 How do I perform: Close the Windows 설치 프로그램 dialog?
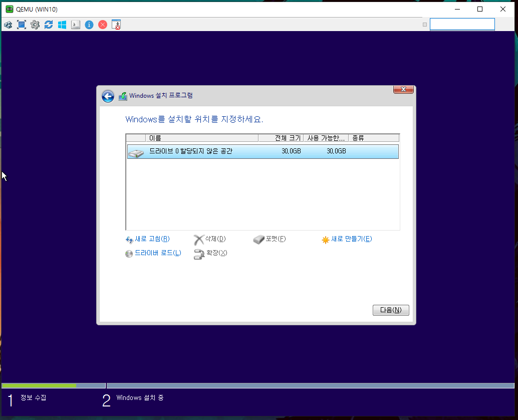tap(403, 89)
